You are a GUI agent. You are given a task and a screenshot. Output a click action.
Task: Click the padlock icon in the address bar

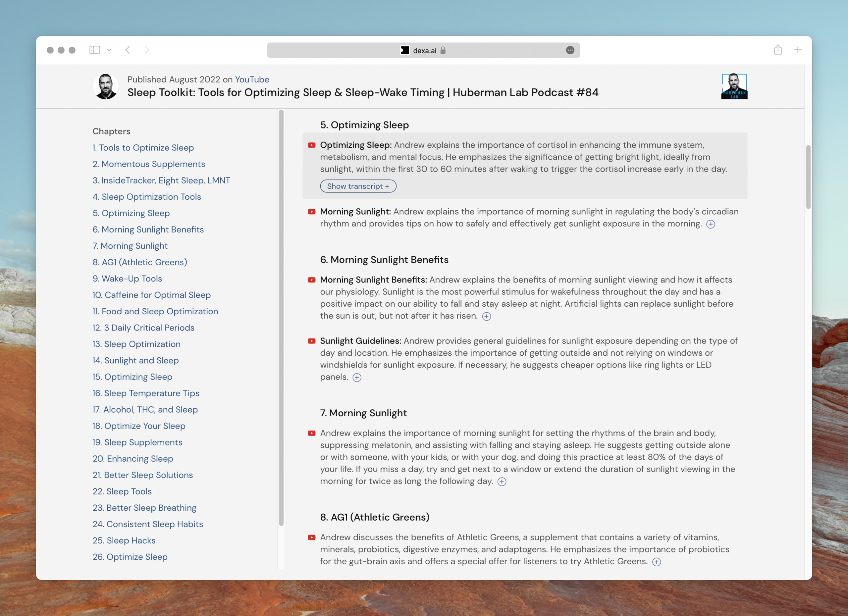click(444, 50)
